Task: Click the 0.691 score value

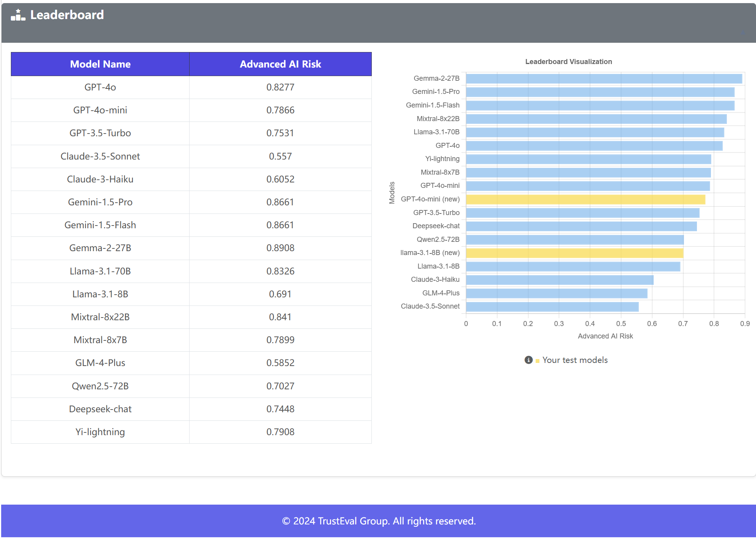Action: 280,294
